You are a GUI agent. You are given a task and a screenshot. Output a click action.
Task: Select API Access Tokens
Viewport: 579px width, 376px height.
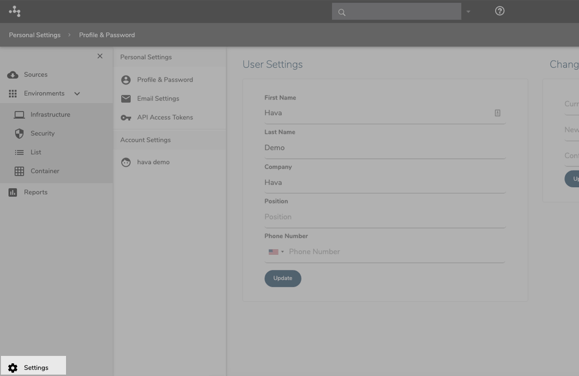(x=165, y=117)
